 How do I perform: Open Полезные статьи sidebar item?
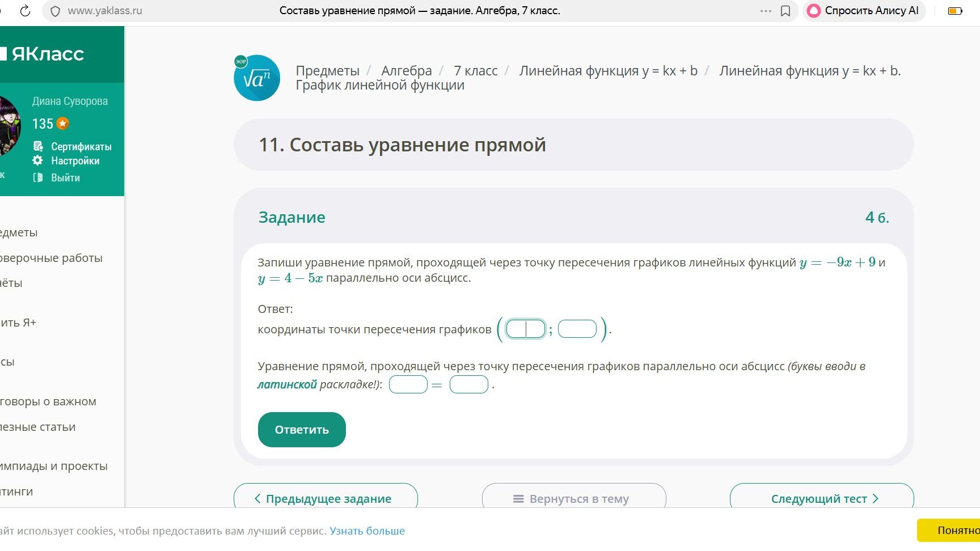[x=37, y=427]
